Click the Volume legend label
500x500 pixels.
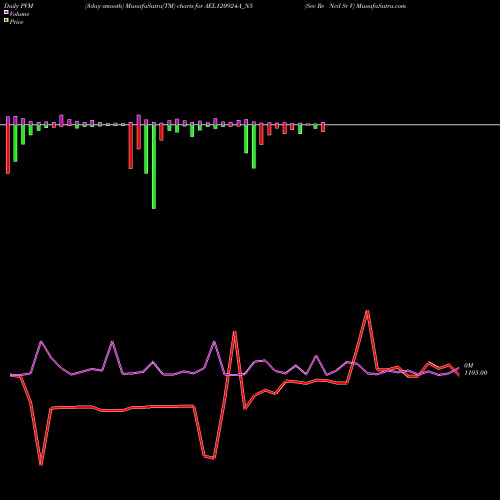(x=19, y=14)
